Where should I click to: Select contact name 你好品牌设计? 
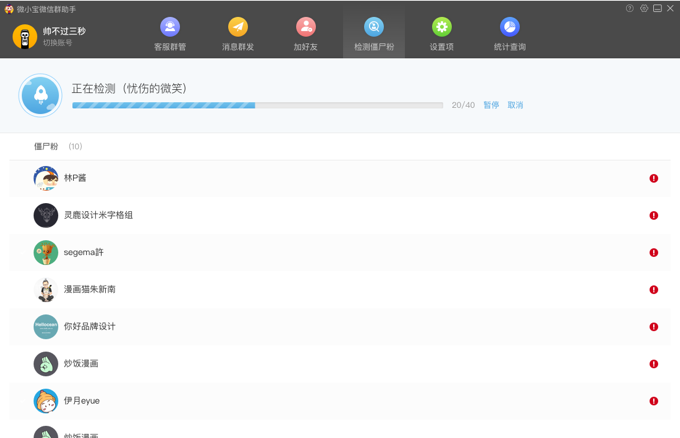89,327
